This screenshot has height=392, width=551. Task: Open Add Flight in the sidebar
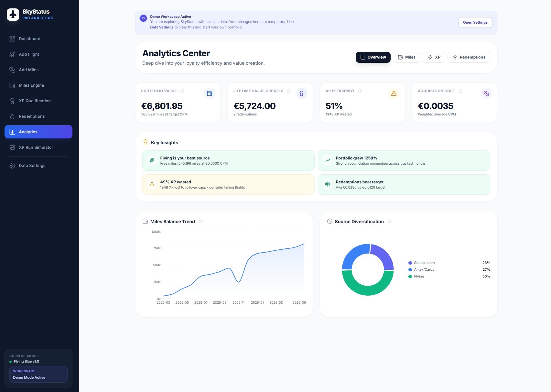coord(29,54)
